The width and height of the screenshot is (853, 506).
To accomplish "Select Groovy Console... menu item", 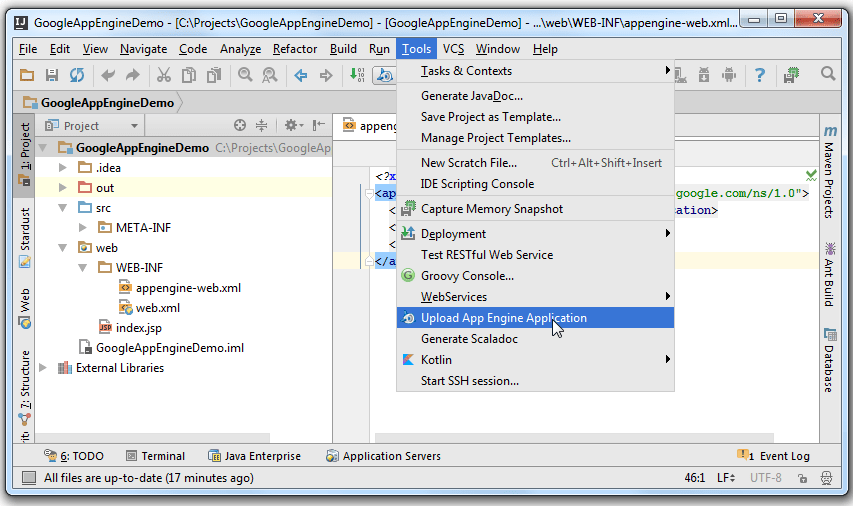I will [535, 276].
